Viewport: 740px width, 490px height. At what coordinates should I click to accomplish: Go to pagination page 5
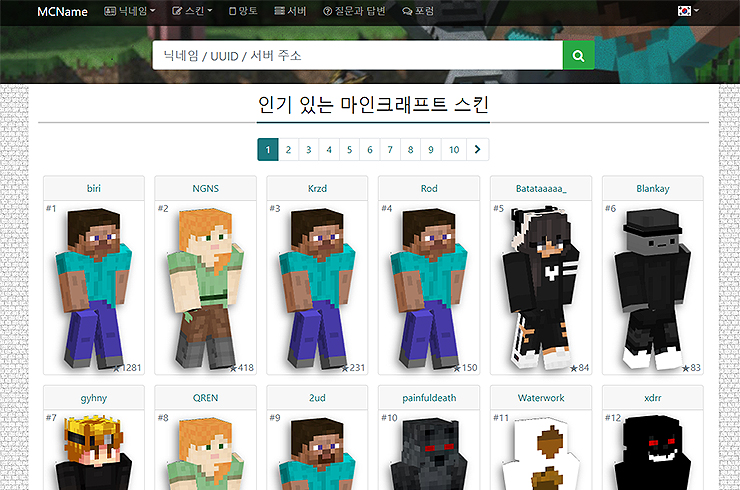coord(349,150)
